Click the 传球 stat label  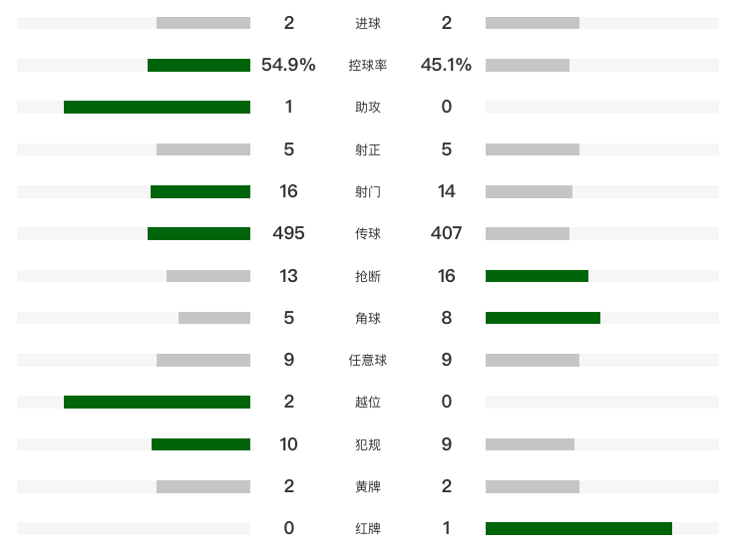(368, 234)
